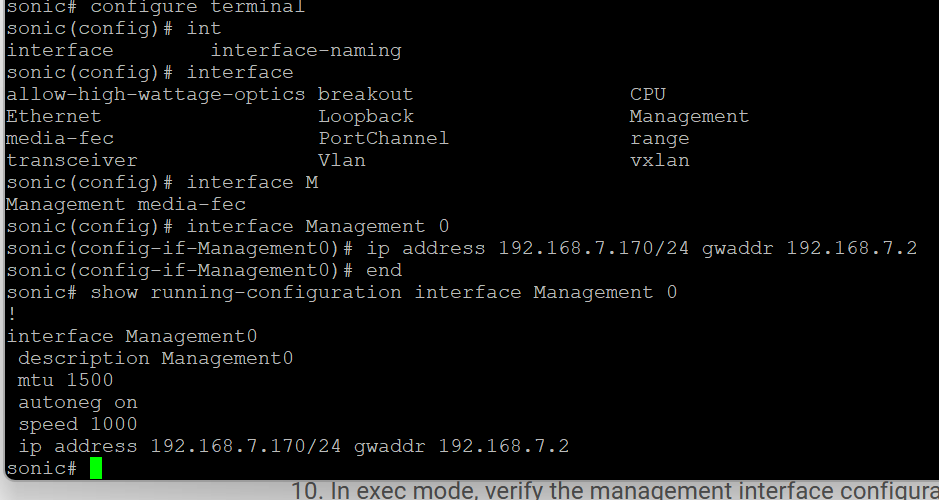Image resolution: width=939 pixels, height=500 pixels.
Task: Select the "Ethernet" interface option
Action: [54, 116]
